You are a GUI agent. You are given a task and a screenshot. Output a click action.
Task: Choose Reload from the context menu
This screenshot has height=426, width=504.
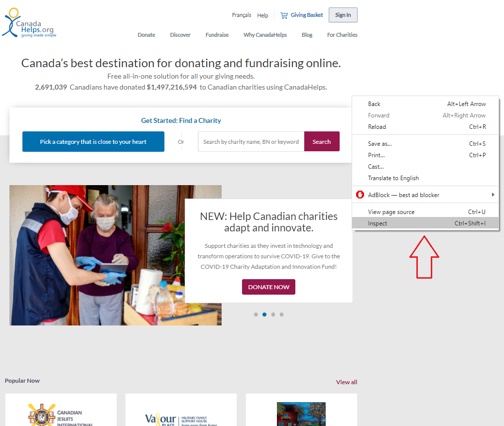tap(425, 127)
